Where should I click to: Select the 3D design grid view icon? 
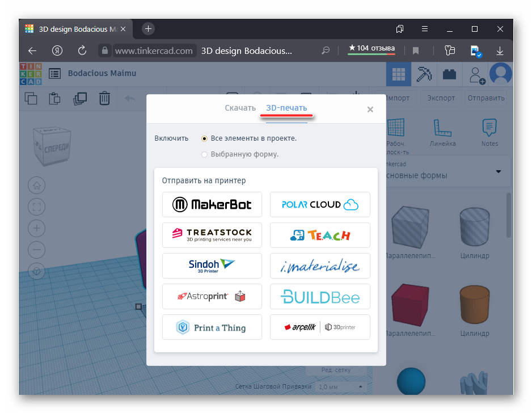[x=399, y=74]
